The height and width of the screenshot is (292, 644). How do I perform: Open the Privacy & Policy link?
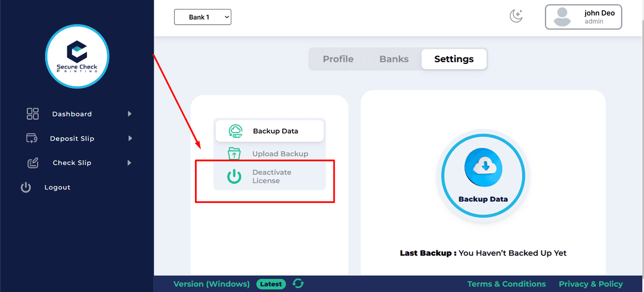(590, 284)
